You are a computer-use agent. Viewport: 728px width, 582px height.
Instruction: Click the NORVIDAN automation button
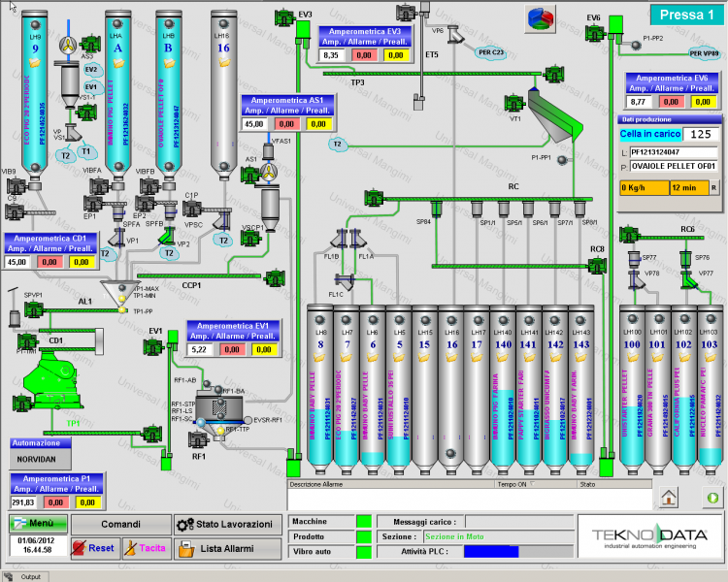(41, 459)
